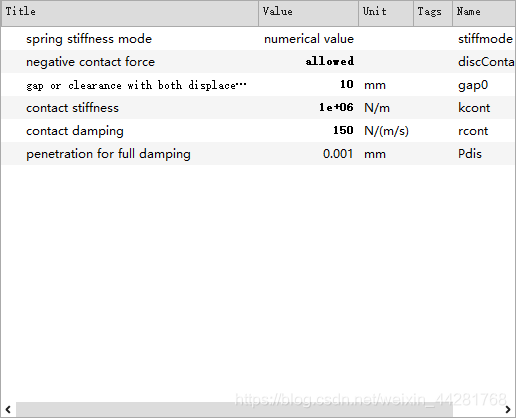Click the horizontal scrollbar thumb

(x=234, y=409)
